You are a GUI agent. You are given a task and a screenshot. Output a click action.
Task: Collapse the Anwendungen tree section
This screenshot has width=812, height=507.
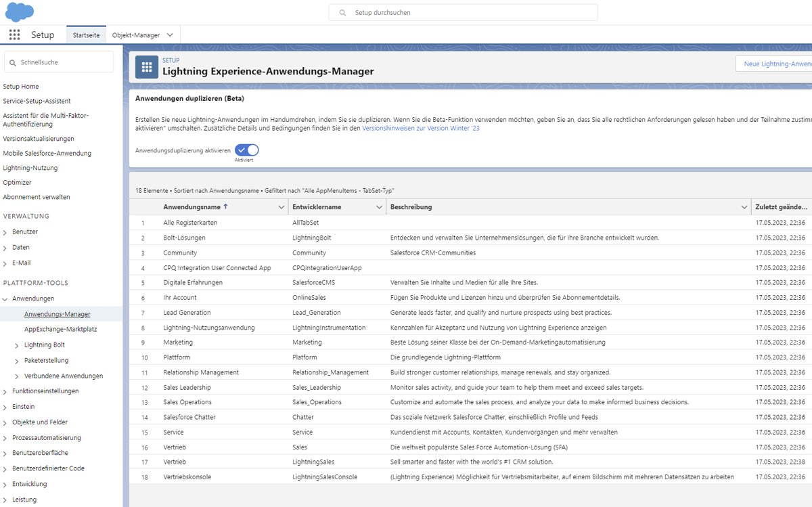click(x=5, y=299)
